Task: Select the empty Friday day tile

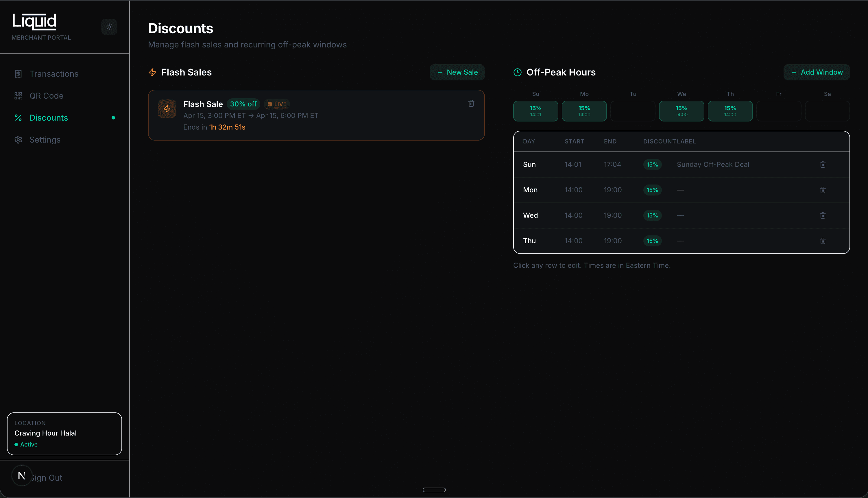Action: coord(778,111)
